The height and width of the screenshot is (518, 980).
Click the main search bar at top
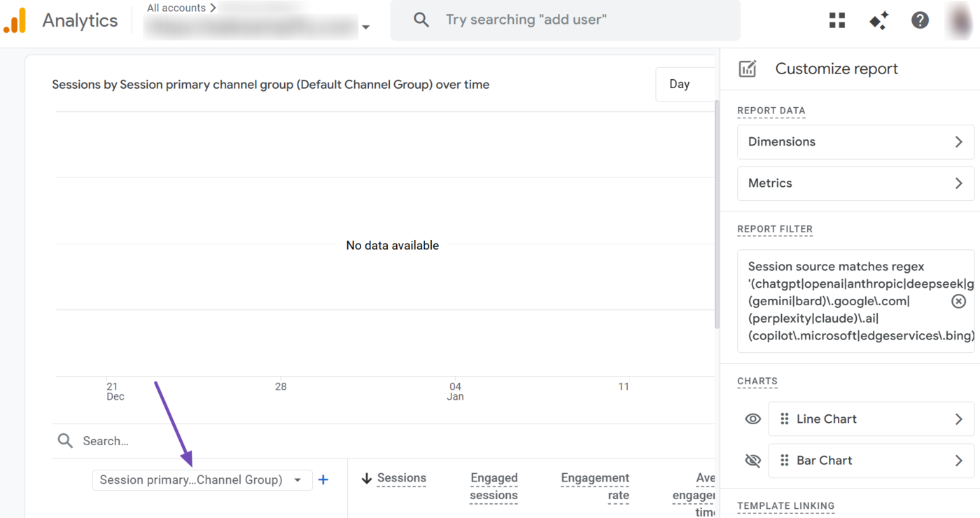pyautogui.click(x=566, y=20)
